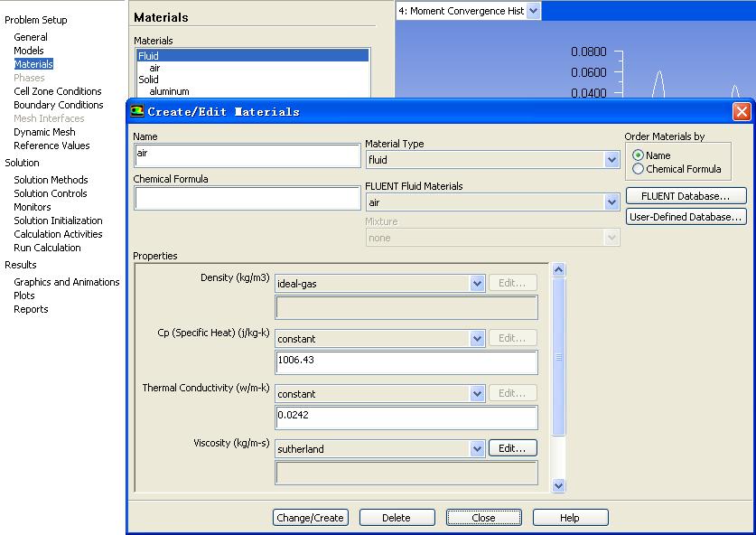Viewport: 756px width, 535px height.
Task: Open the Moment Convergence History window dropdown
Action: [533, 11]
